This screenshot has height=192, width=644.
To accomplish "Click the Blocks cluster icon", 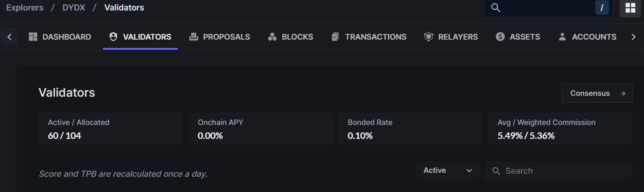I will [x=272, y=37].
